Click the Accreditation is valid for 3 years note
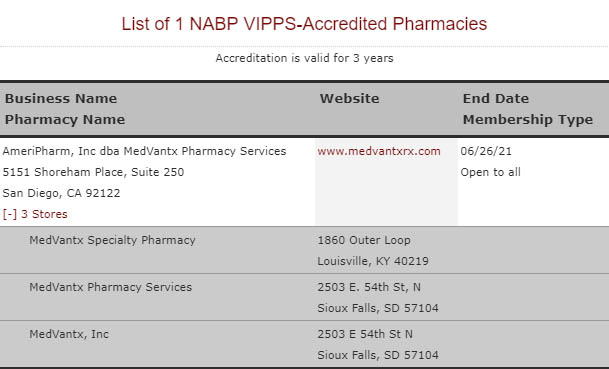The width and height of the screenshot is (609, 369). pos(304,58)
